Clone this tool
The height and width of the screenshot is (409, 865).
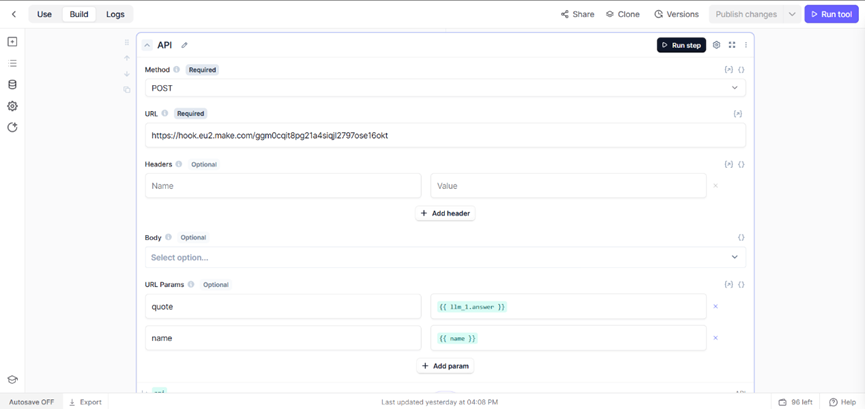(x=623, y=14)
